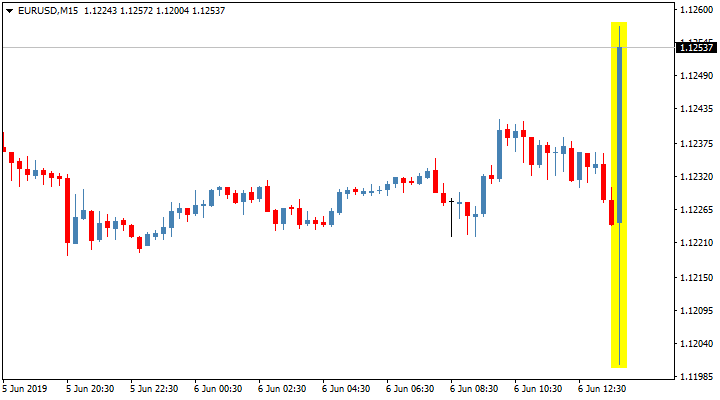Click the 6 Jun 12:30 time label
This screenshot has height=400, width=720.
[602, 389]
